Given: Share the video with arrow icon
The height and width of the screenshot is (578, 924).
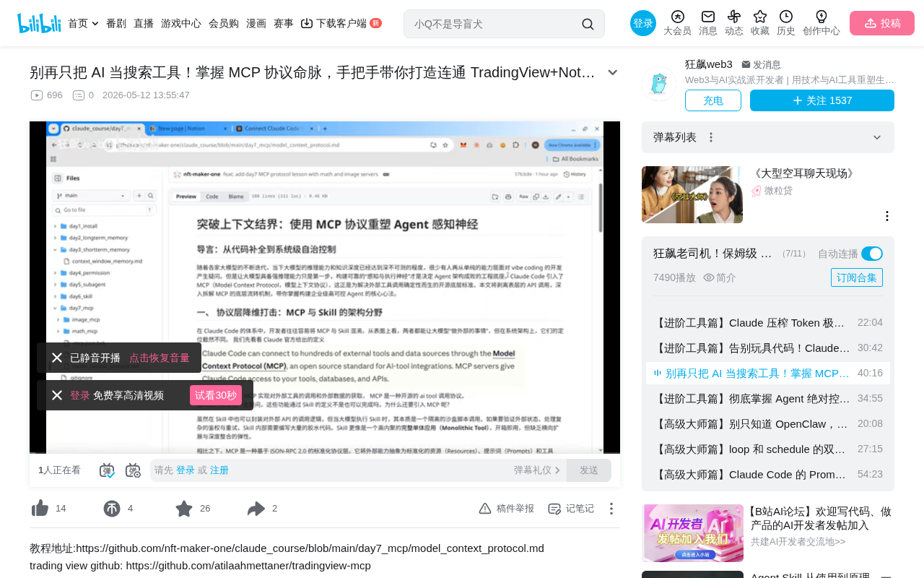Looking at the screenshot, I should (x=256, y=509).
